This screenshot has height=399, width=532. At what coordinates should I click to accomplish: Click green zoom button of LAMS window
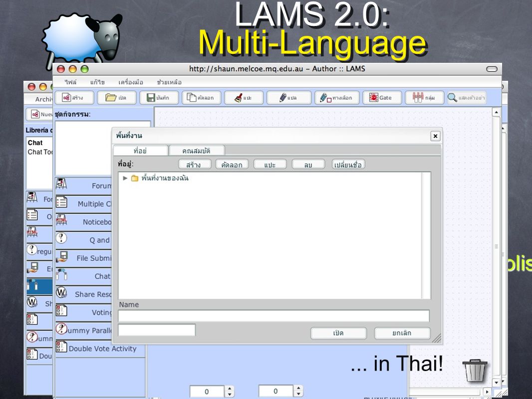click(84, 69)
